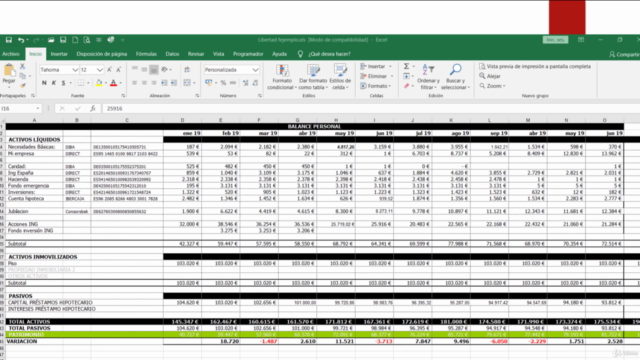Open Ordenar y filtrar menu
The height and width of the screenshot is (360, 640).
click(x=428, y=77)
